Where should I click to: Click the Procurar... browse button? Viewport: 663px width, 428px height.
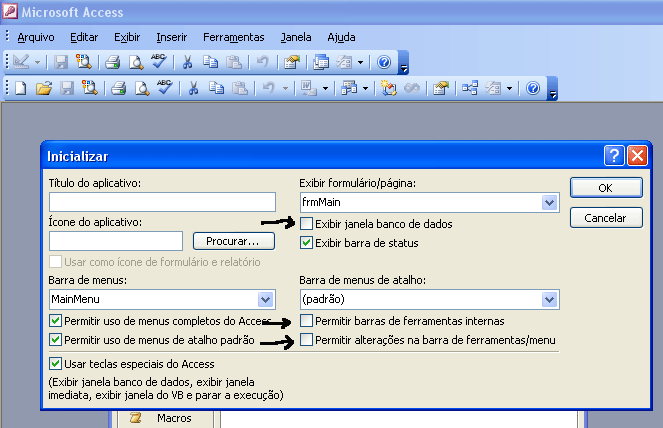(x=233, y=241)
